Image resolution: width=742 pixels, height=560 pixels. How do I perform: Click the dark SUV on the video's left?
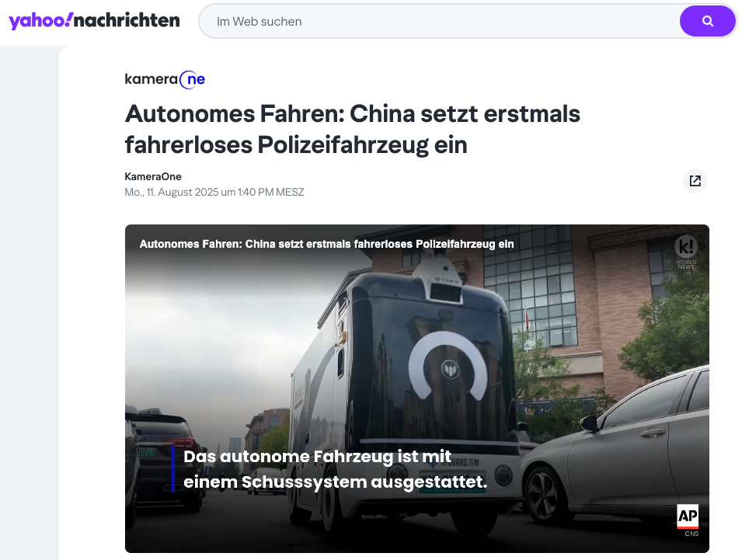[x=163, y=459]
